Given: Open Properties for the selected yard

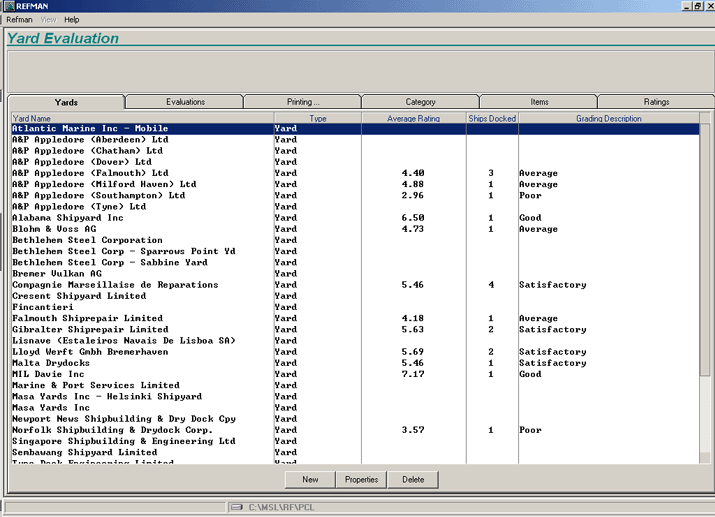Looking at the screenshot, I should coord(361,480).
